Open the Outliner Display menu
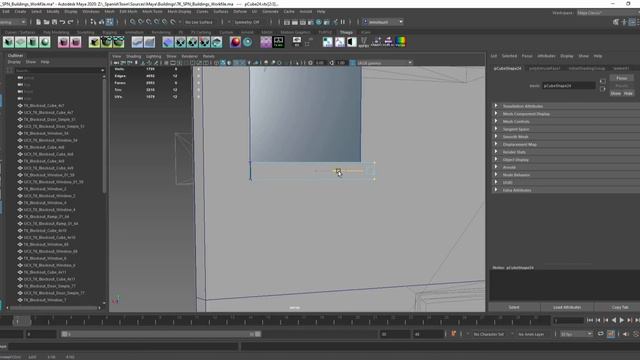This screenshot has height=360, width=640. point(14,62)
